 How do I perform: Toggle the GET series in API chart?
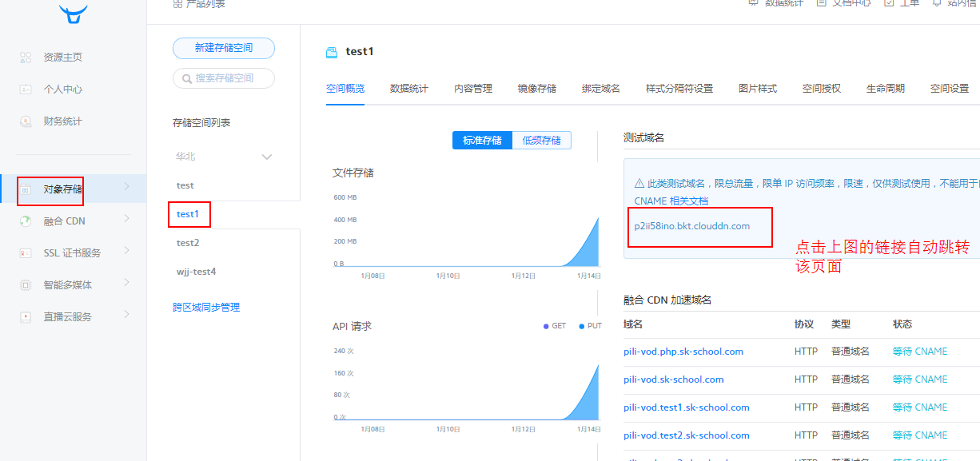point(554,326)
